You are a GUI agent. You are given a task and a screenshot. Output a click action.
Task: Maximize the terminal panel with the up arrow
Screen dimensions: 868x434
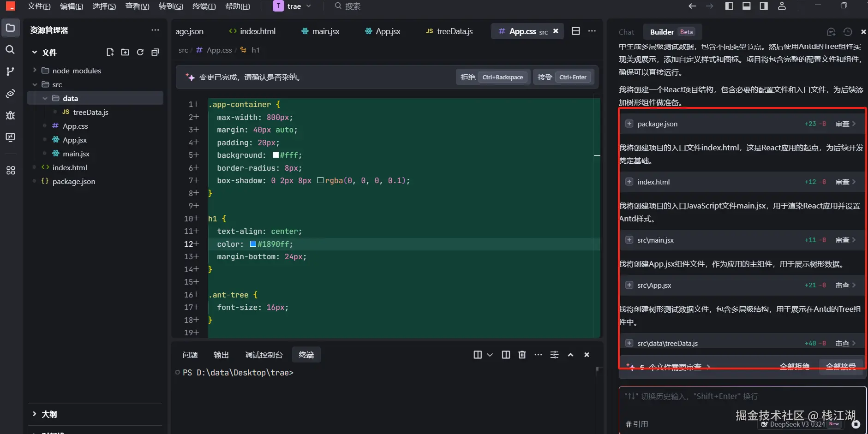coord(570,355)
